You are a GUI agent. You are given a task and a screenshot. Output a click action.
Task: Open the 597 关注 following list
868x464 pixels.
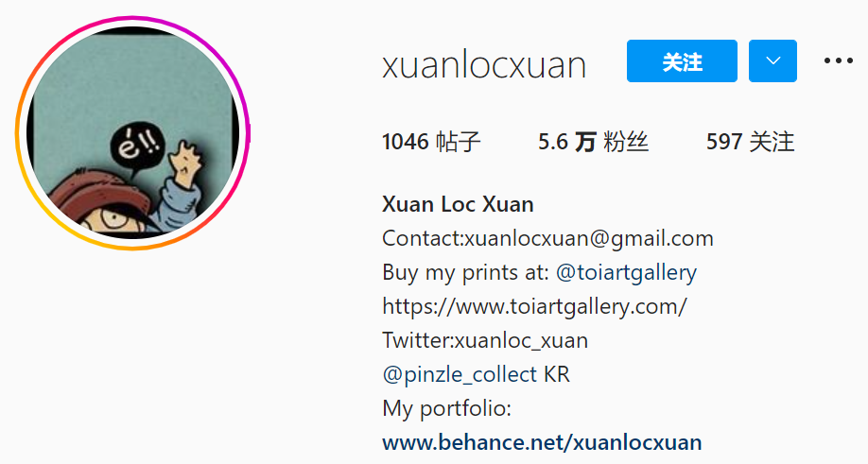tap(750, 142)
